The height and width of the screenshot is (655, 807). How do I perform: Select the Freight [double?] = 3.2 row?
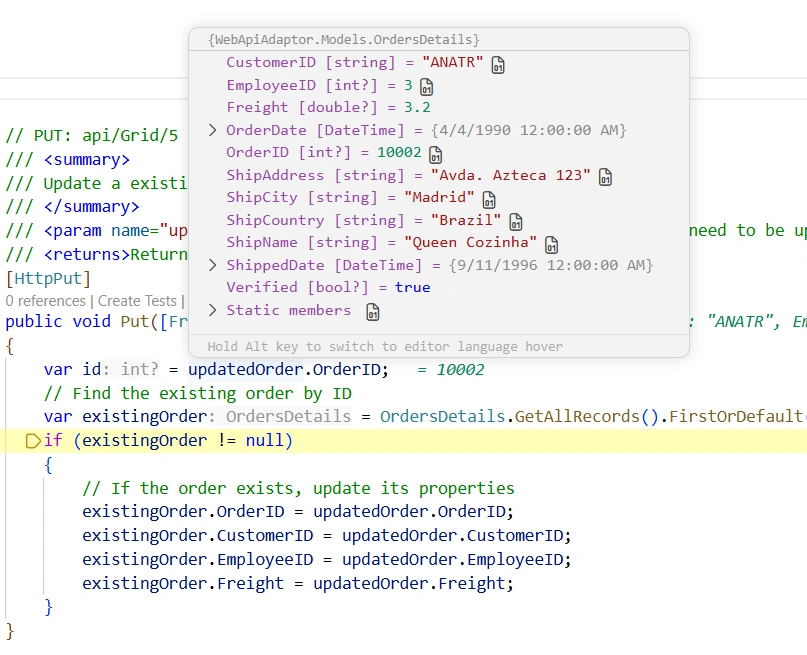coord(328,107)
